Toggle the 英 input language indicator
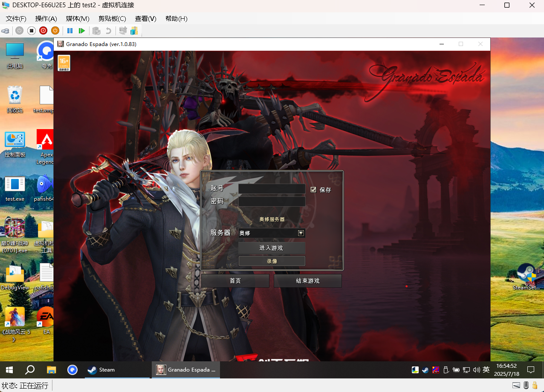This screenshot has width=544, height=392. coord(486,370)
